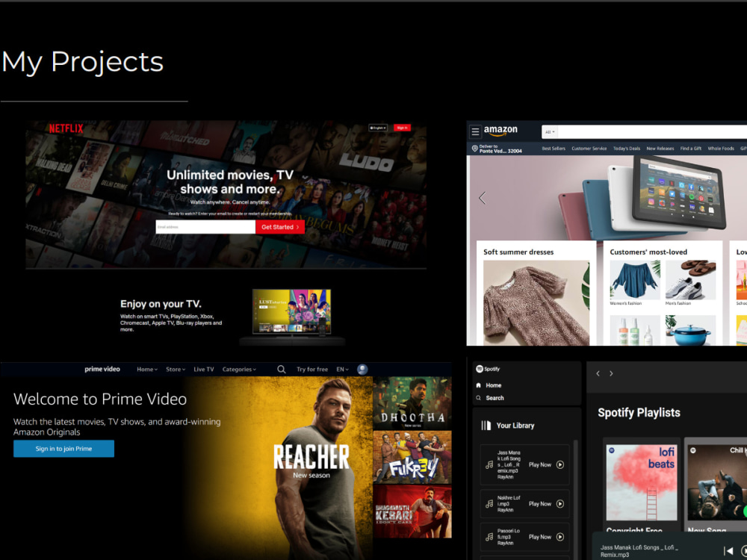Click the Netflix Sign In button

click(402, 128)
